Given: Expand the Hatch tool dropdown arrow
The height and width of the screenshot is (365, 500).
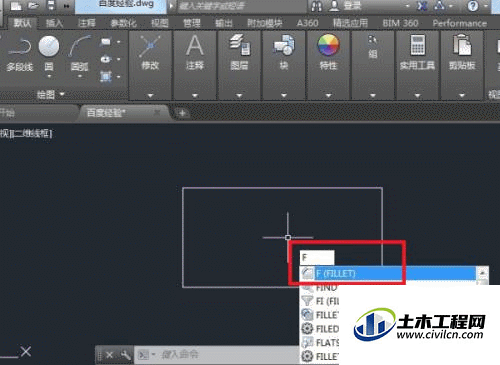Looking at the screenshot, I should pos(118,77).
